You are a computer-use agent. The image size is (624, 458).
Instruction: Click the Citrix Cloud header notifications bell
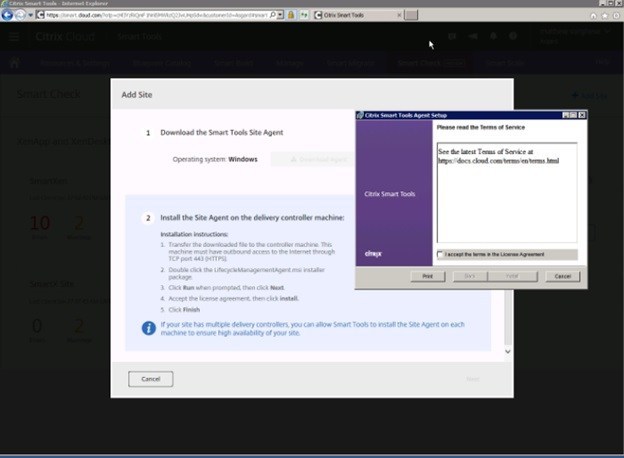[x=493, y=36]
